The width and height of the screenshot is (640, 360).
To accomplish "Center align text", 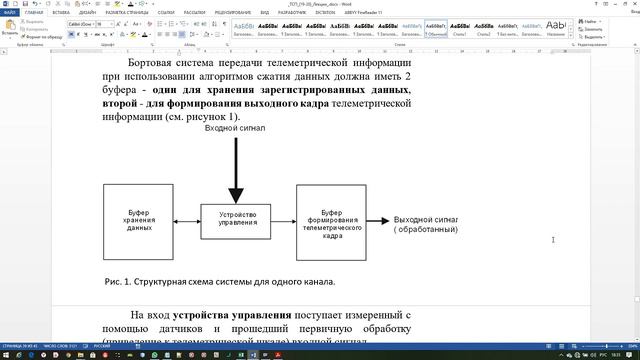I will pyautogui.click(x=167, y=35).
